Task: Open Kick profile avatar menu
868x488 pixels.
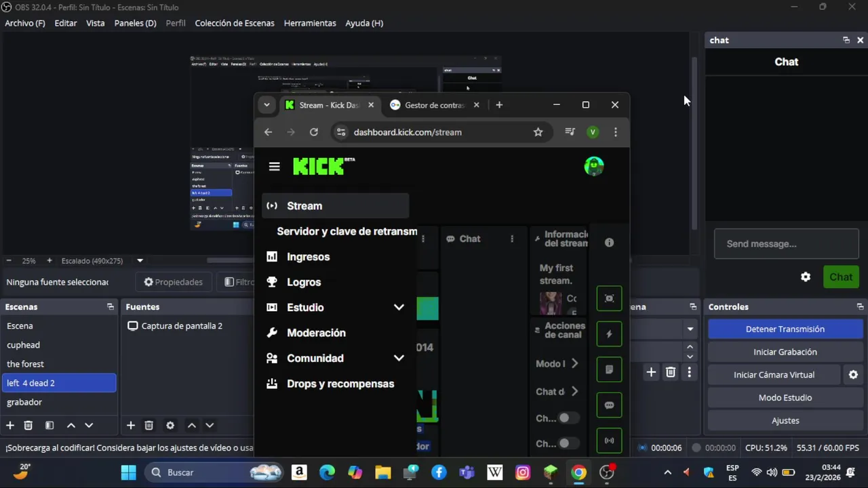Action: pos(594,166)
